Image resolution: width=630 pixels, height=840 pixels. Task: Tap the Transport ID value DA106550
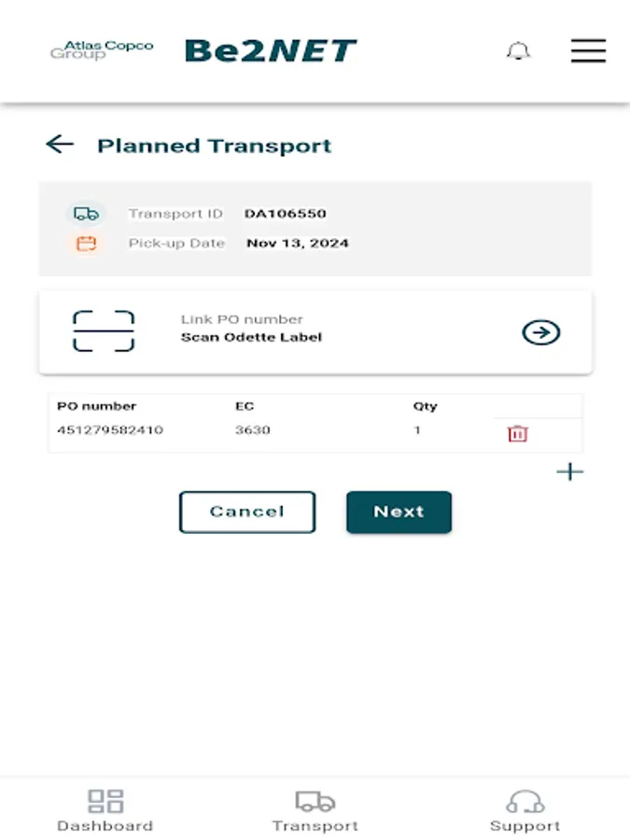(x=286, y=213)
